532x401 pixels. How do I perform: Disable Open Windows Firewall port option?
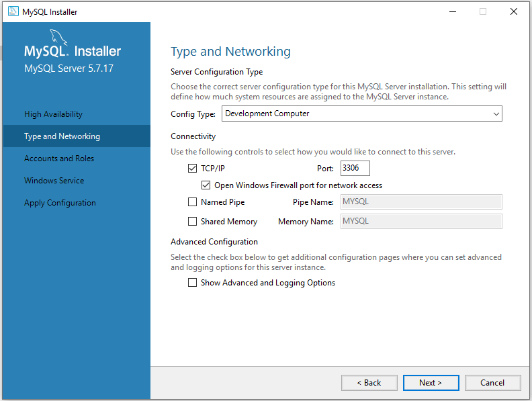click(x=206, y=185)
